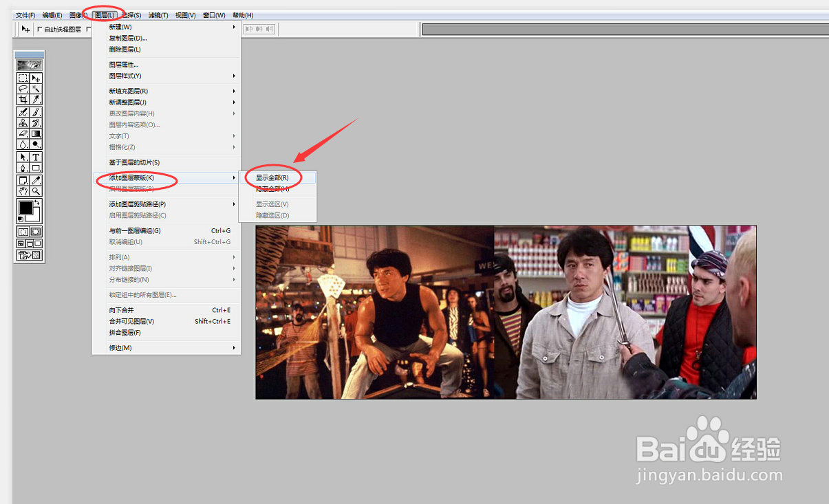Choose 删除图层(L) menu entry
829x504 pixels.
pyautogui.click(x=166, y=50)
